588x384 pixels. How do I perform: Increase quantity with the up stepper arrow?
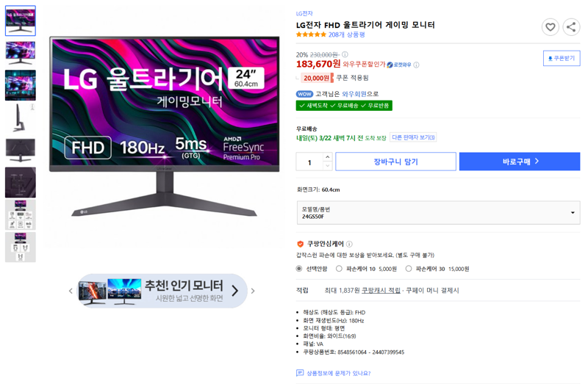tap(327, 157)
